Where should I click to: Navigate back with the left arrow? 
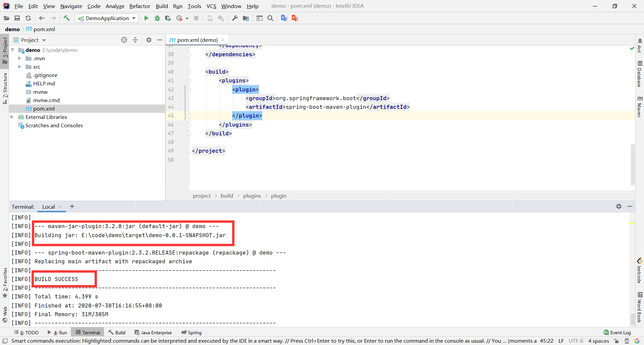42,18
